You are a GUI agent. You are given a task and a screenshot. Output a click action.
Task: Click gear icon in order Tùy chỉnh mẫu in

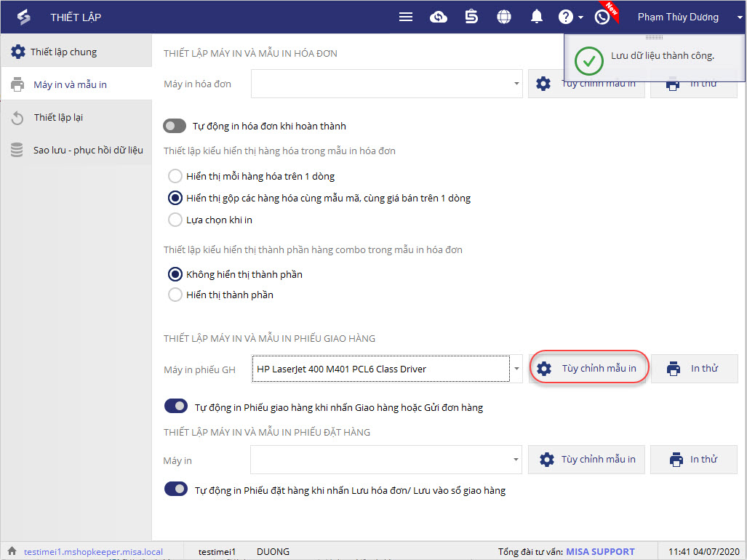[x=547, y=460]
